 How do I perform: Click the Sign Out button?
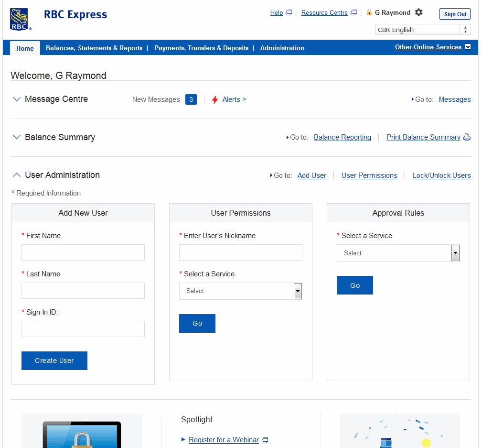click(455, 14)
